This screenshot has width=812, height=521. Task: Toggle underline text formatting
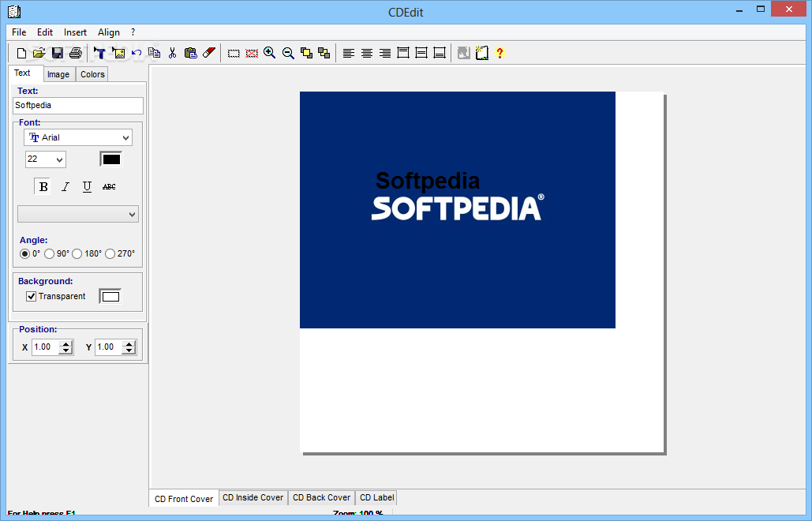pyautogui.click(x=87, y=186)
